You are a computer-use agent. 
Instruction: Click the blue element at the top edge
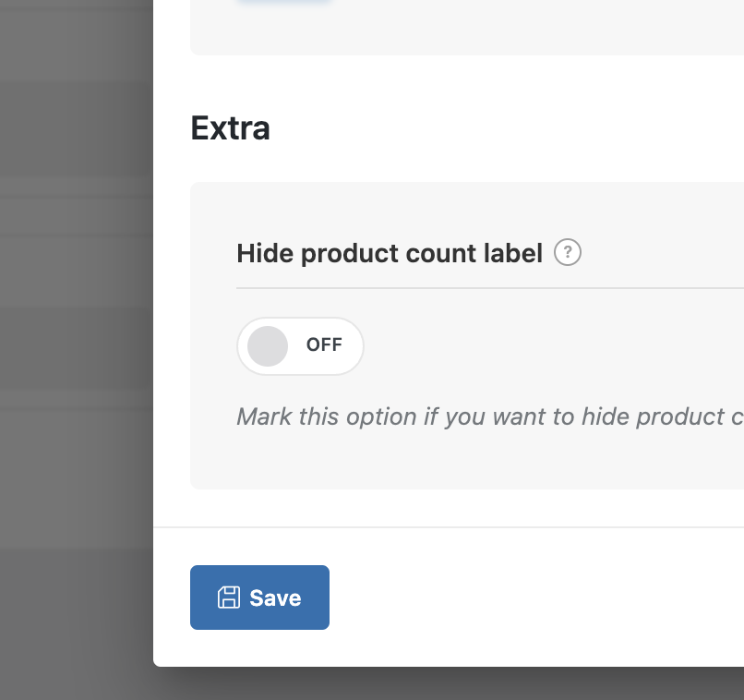(282, 3)
